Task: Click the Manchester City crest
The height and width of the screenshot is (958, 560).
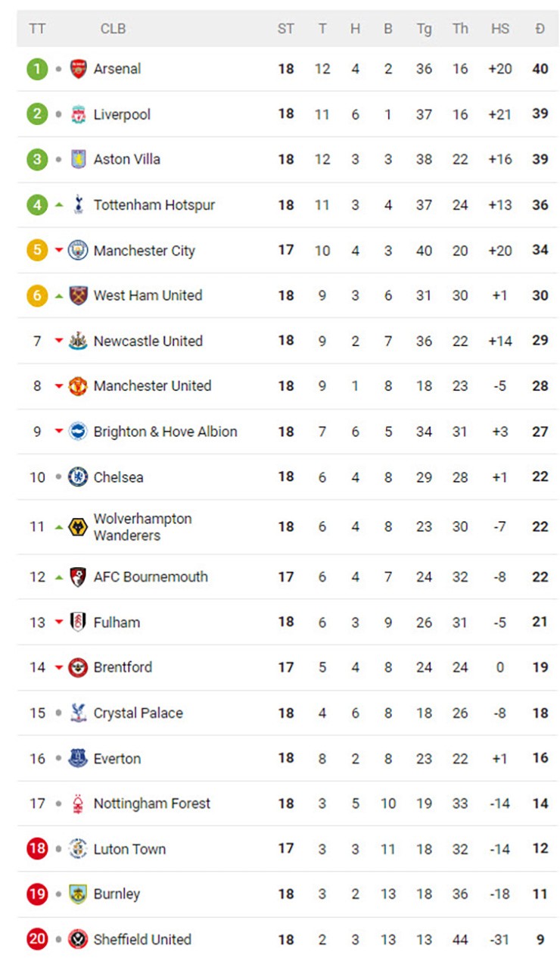Action: point(78,251)
